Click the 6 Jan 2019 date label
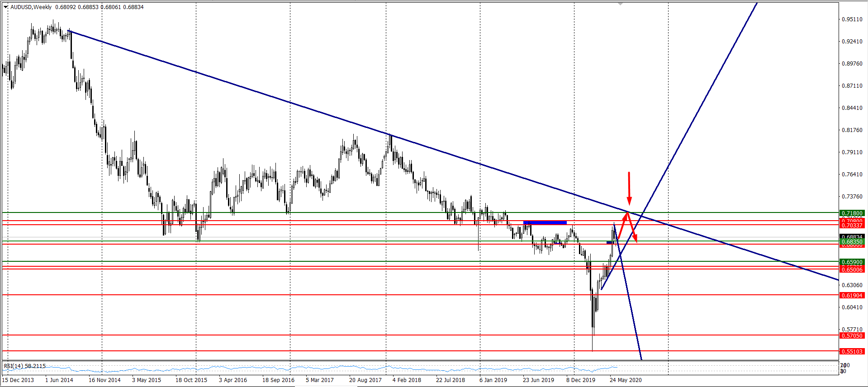This screenshot has width=868, height=387. point(493,380)
